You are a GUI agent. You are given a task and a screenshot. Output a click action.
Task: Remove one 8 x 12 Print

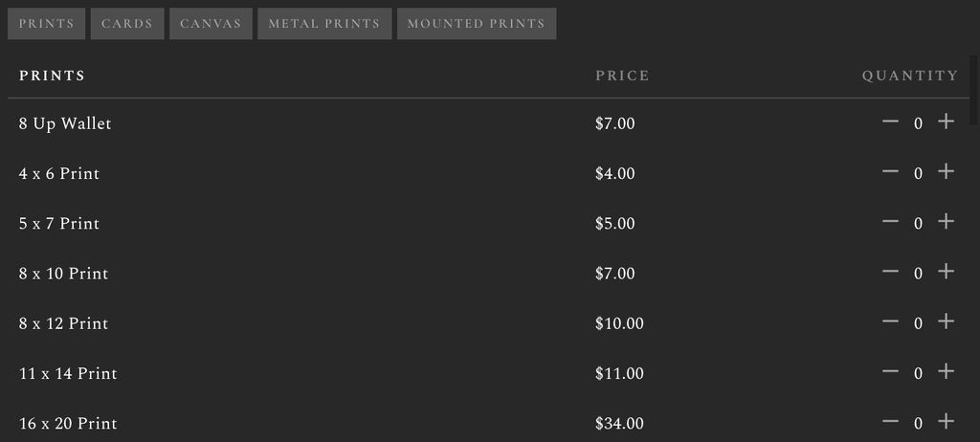(x=890, y=321)
